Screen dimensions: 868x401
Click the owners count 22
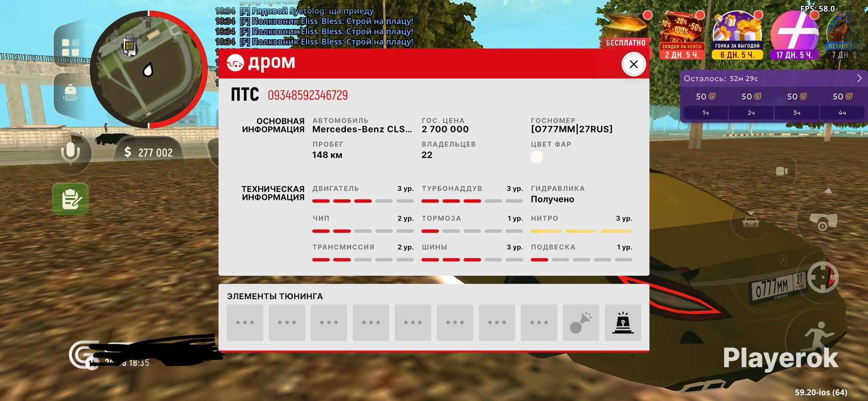pos(427,155)
